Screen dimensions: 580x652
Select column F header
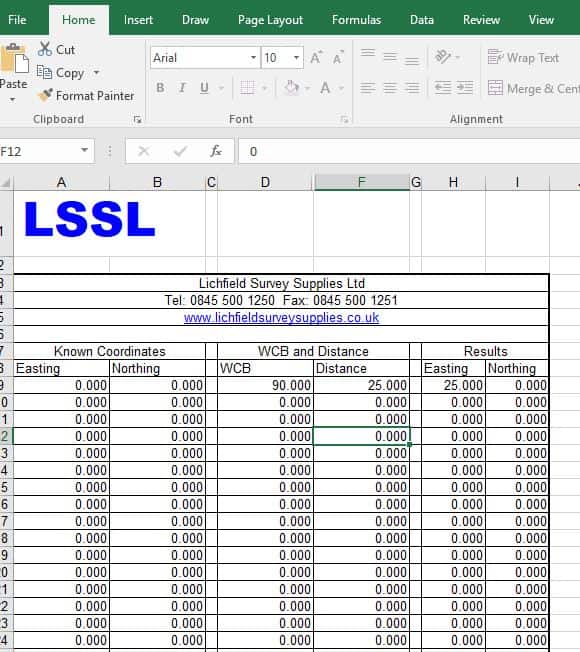361,182
